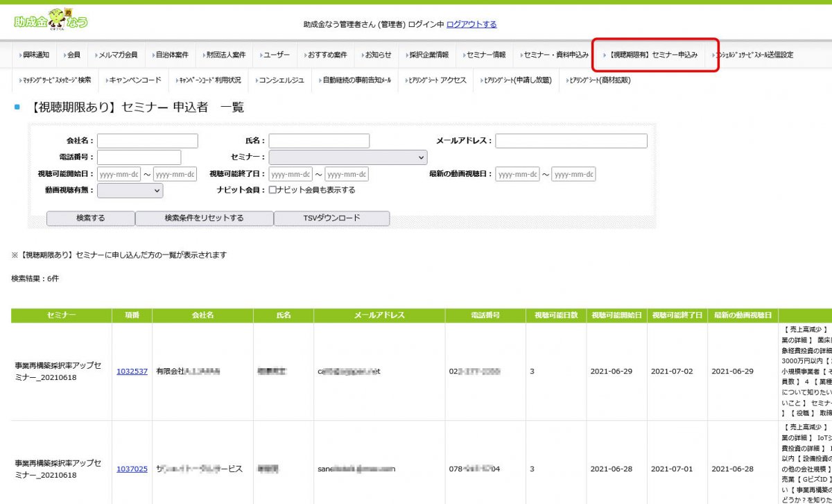Go to 自治体案件 in navigation
This screenshot has height=504, width=832.
[x=171, y=55]
